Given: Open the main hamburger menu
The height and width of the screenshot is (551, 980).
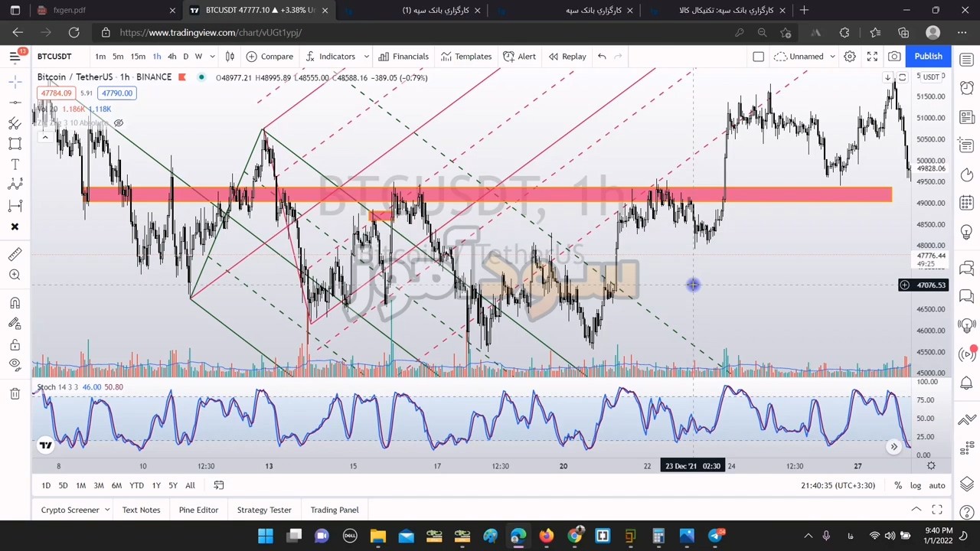Looking at the screenshot, I should coord(15,56).
